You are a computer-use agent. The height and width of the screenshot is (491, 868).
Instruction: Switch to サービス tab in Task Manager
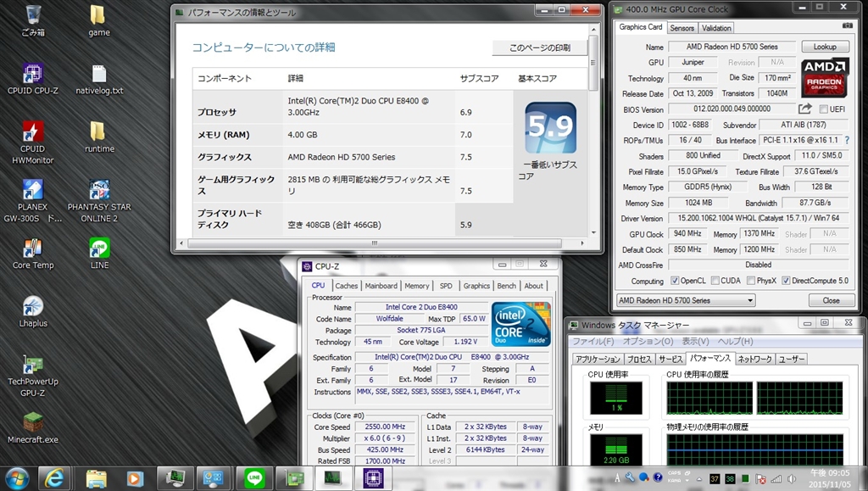[x=670, y=360]
